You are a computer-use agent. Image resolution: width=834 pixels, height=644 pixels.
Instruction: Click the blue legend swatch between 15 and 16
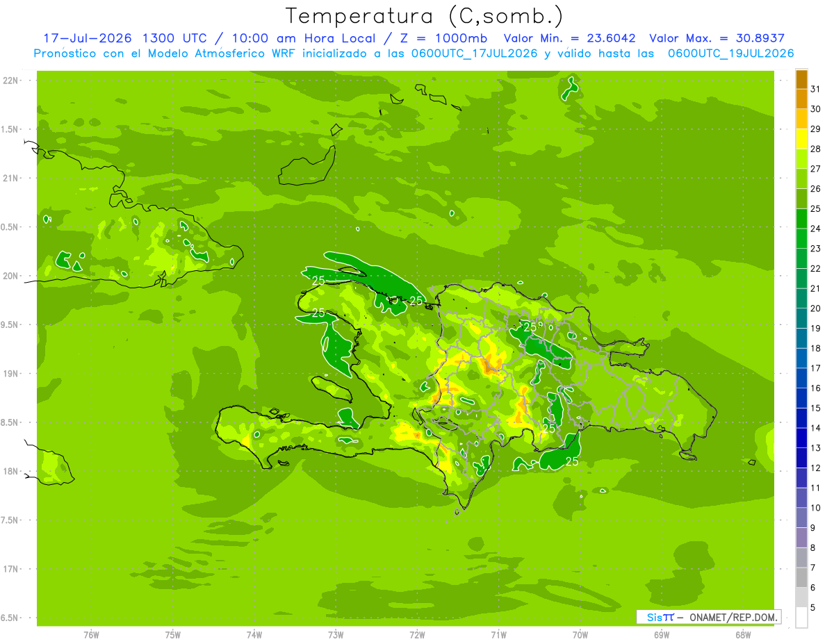pyautogui.click(x=801, y=398)
